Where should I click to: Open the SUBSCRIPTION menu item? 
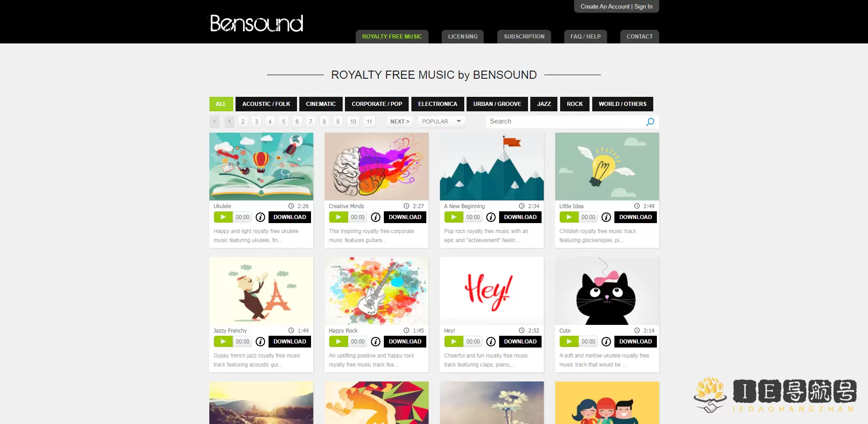pos(524,37)
